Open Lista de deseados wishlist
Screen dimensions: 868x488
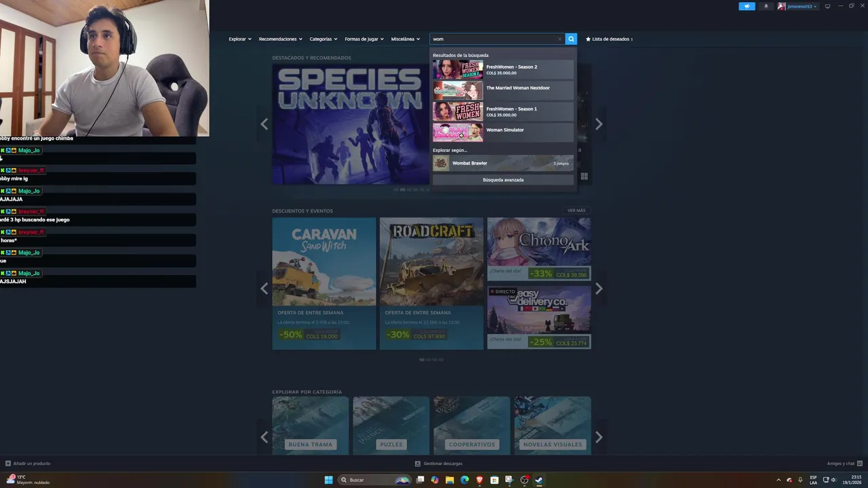pos(609,39)
